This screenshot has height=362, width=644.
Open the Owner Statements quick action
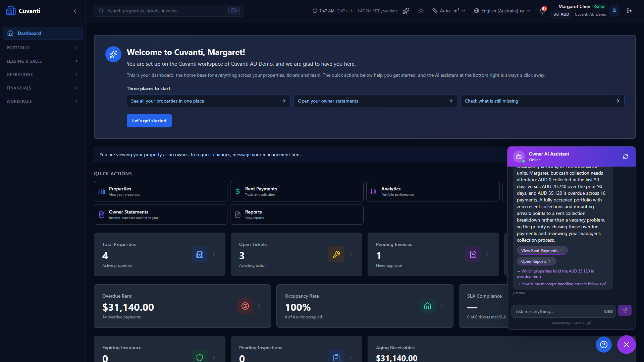tap(160, 215)
